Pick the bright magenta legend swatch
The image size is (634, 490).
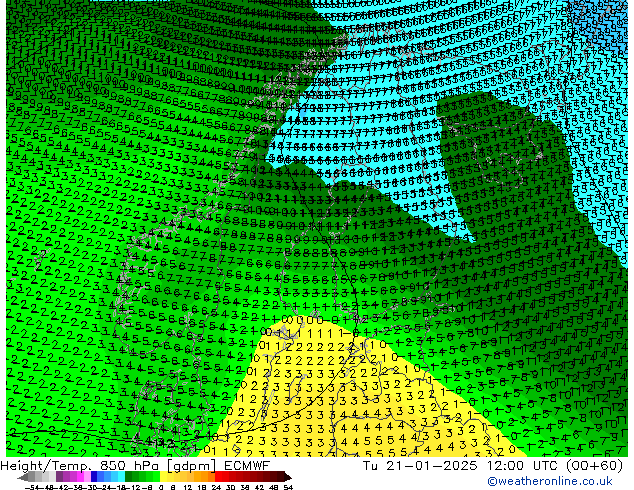pyautogui.click(x=80, y=477)
